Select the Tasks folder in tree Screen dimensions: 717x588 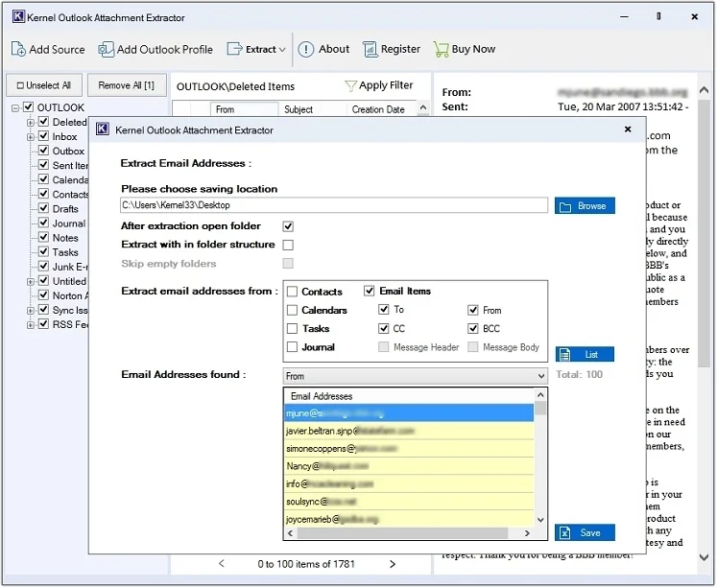[65, 252]
